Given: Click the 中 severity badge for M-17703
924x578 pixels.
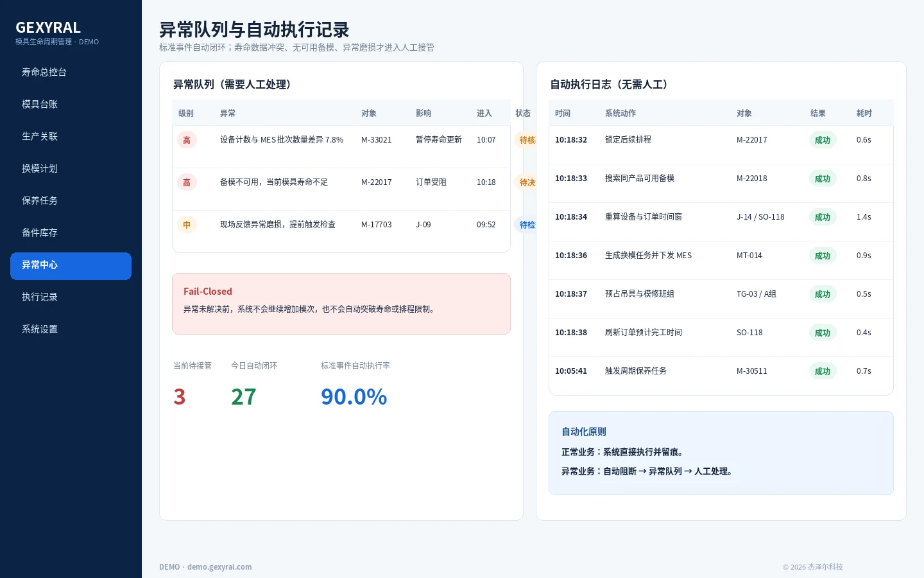Looking at the screenshot, I should click(187, 225).
